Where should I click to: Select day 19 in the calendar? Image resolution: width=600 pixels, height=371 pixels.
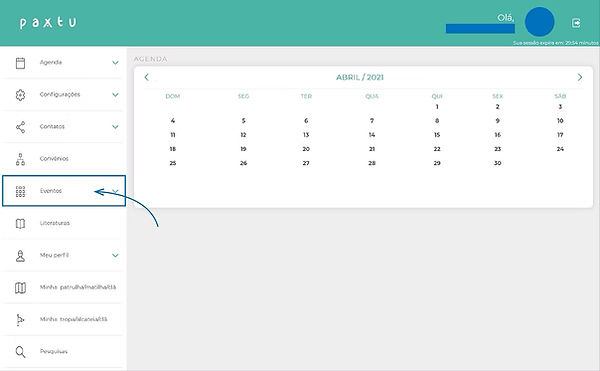(x=243, y=149)
